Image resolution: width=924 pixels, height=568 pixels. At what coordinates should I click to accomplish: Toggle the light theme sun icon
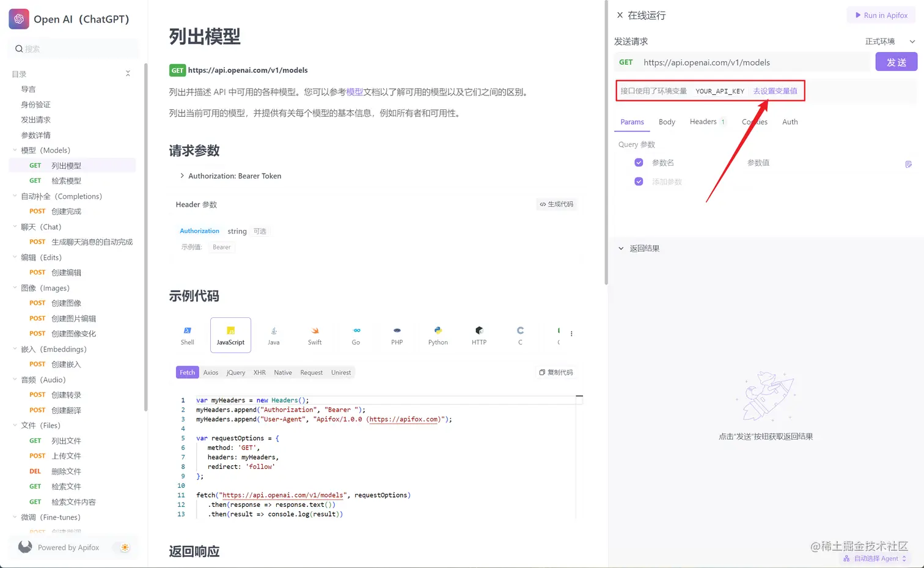point(125,547)
